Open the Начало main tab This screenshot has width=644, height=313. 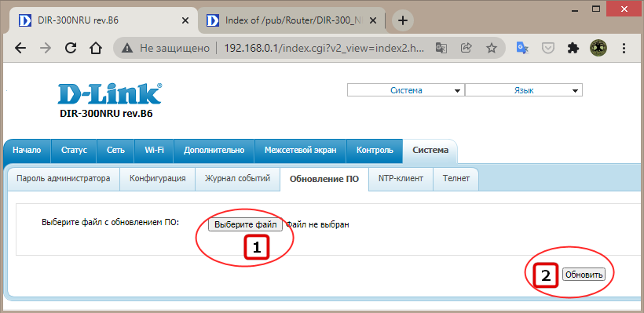coord(27,151)
